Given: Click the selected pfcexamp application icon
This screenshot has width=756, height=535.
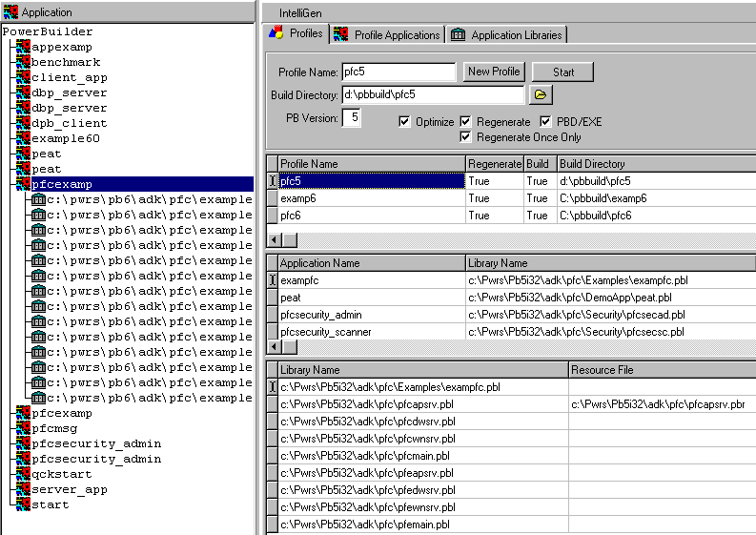Looking at the screenshot, I should [23, 184].
